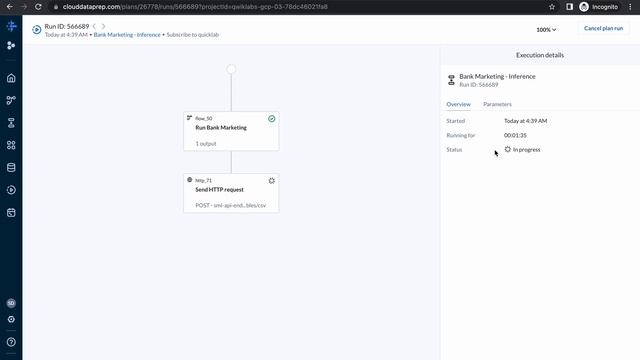Click POST endpoint text on HTTP node

pyautogui.click(x=231, y=205)
